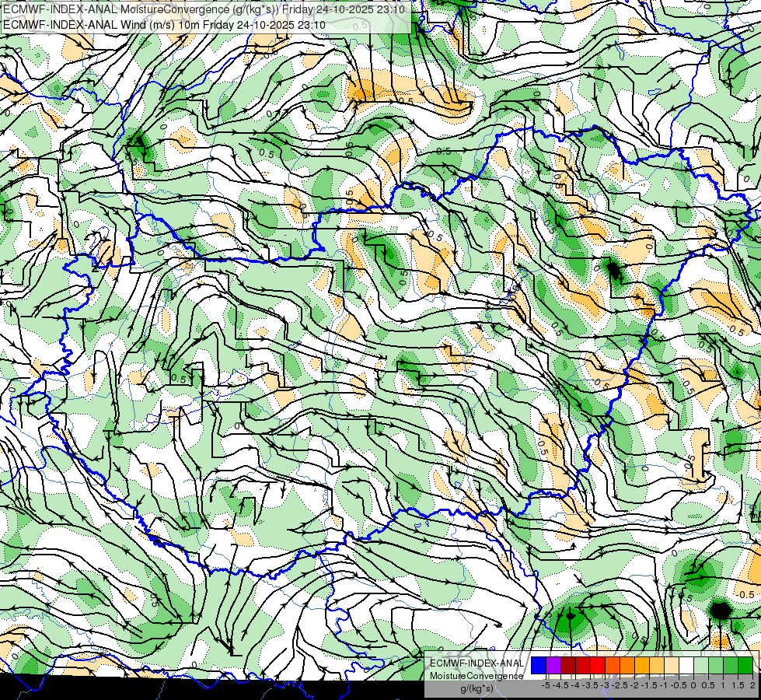Click the -1 legend tick value
The width and height of the screenshot is (761, 700).
664,685
